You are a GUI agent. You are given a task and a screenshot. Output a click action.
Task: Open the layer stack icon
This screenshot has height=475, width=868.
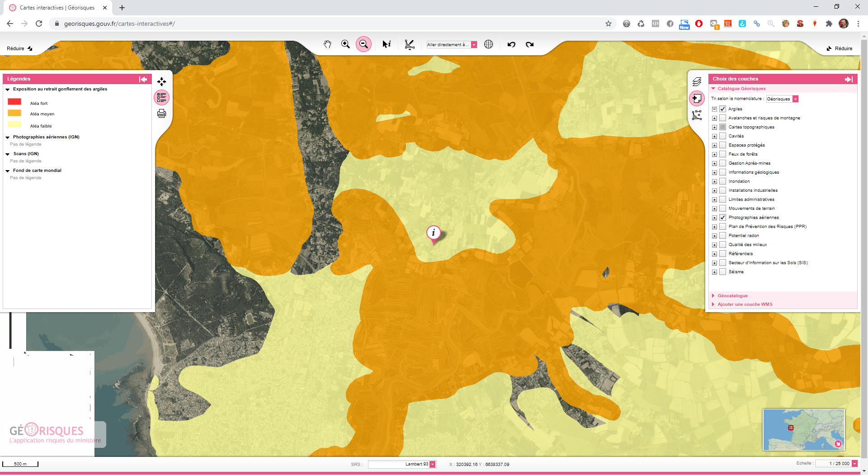click(x=697, y=81)
